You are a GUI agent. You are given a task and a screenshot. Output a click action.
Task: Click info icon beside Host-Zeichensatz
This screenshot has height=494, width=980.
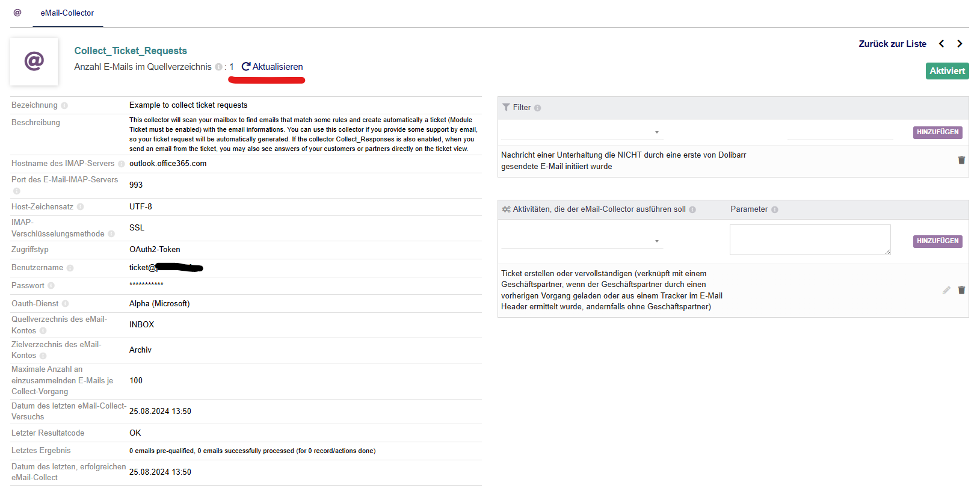[81, 207]
